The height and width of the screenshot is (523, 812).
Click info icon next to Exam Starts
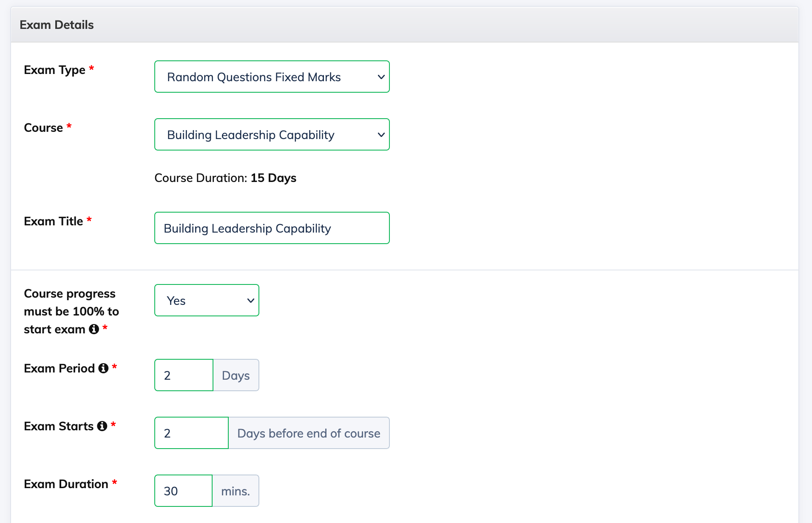[x=102, y=426]
